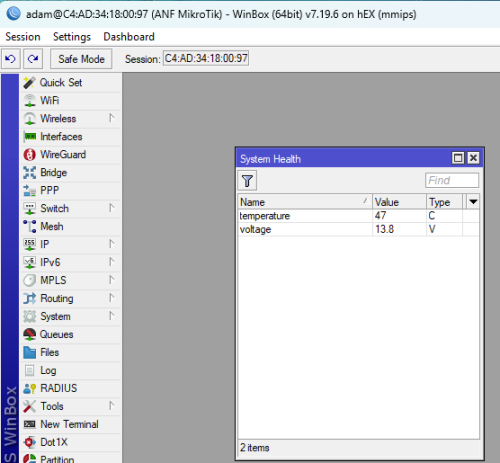Sort by the Value column header
Image resolution: width=500 pixels, height=463 pixels.
click(x=399, y=202)
